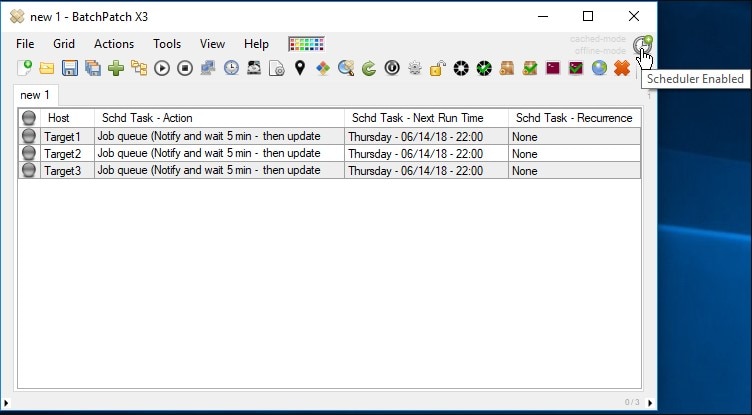
Task: Click the round power button icon
Action: tap(392, 68)
